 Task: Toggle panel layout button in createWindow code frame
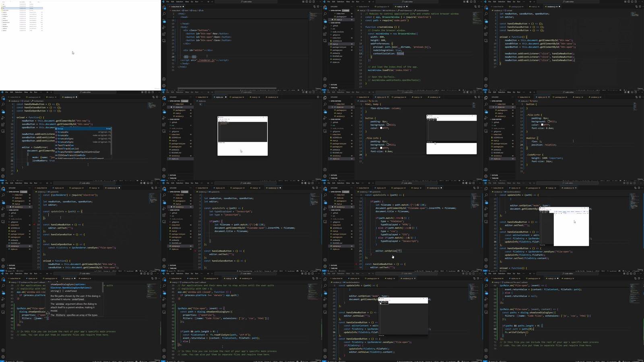(x=471, y=2)
